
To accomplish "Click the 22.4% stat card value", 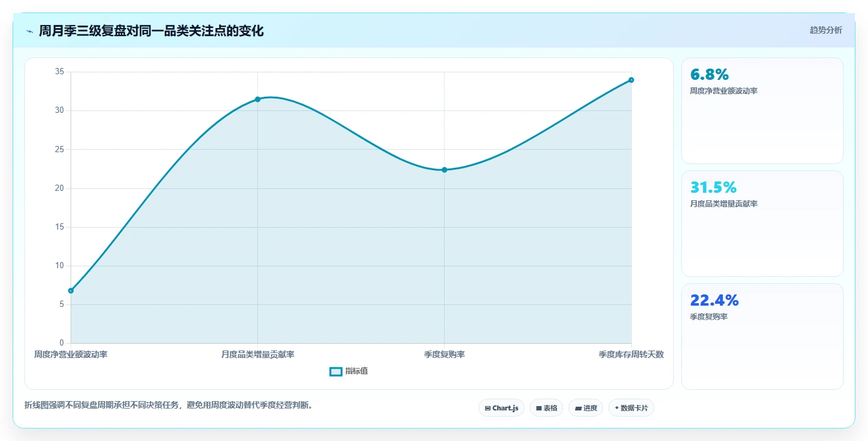I will [714, 301].
